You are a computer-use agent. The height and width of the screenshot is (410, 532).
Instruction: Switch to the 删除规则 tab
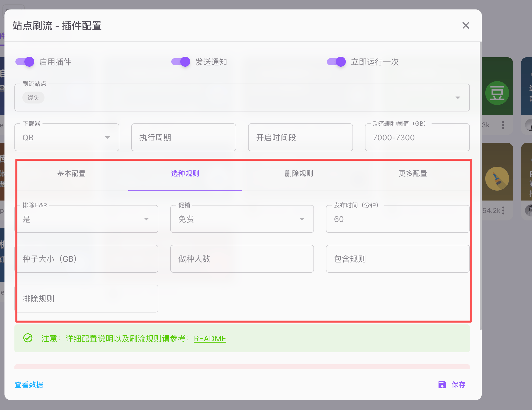click(x=299, y=174)
